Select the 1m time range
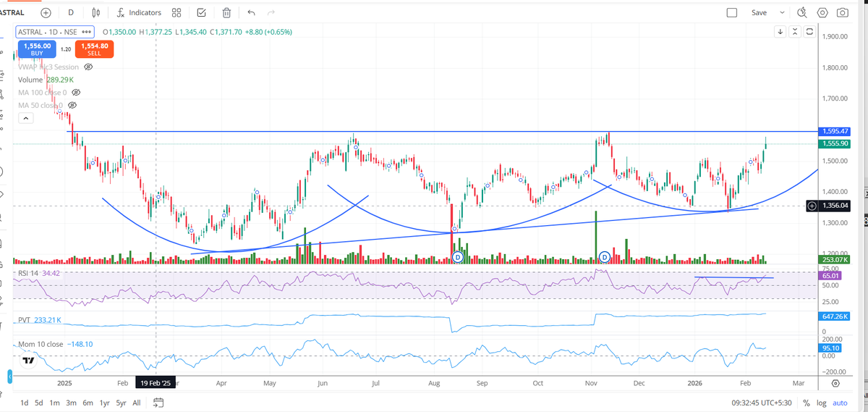Viewport: 868px width, 412px height. point(56,403)
